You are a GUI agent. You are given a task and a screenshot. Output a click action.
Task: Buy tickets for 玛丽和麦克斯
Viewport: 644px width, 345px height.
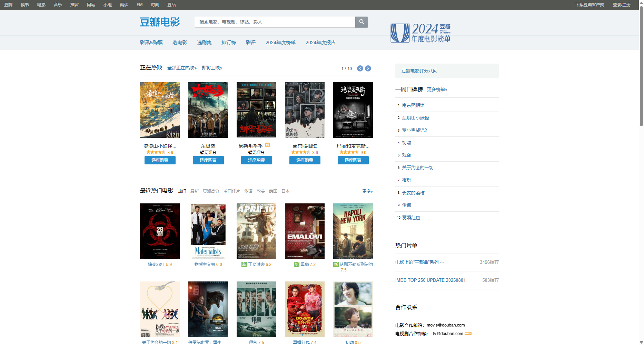coord(353,160)
